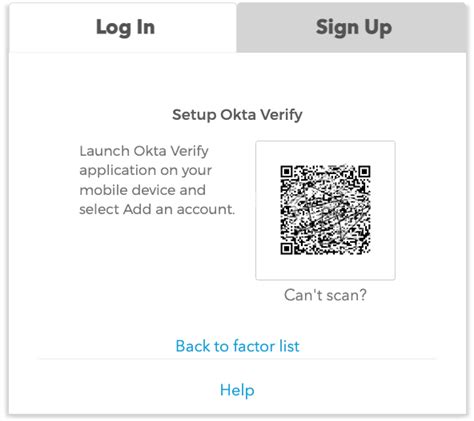Go back to factor list

[x=237, y=346]
